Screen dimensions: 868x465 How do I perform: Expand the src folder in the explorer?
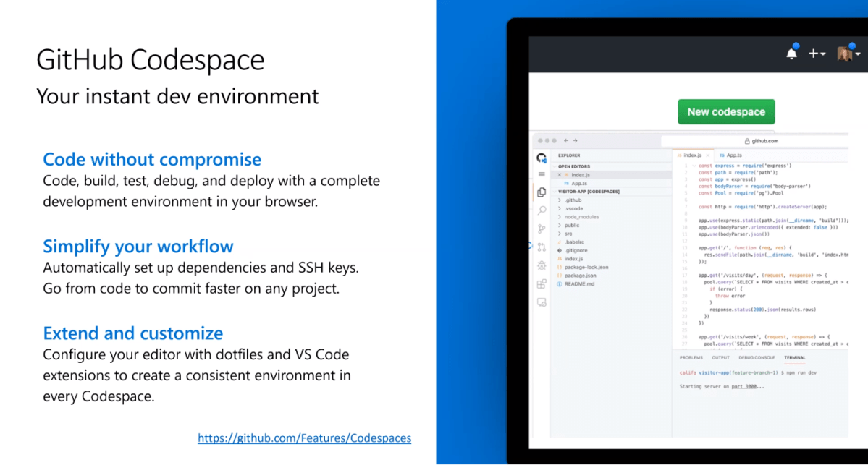click(567, 234)
